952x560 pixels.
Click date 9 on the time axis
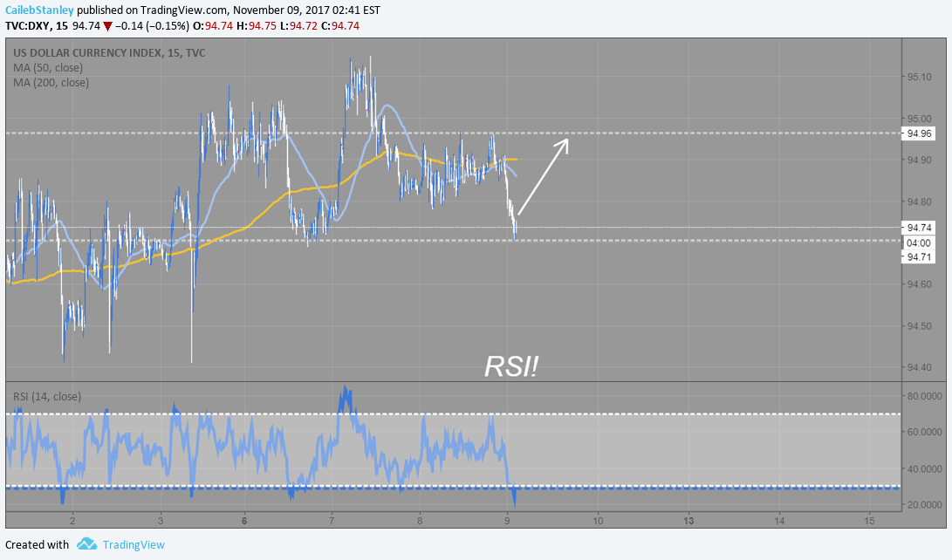[x=507, y=521]
